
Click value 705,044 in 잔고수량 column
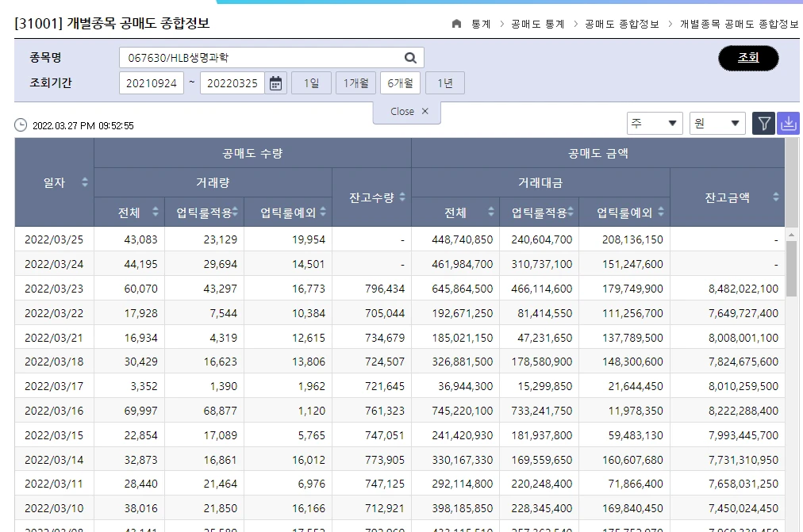(385, 313)
